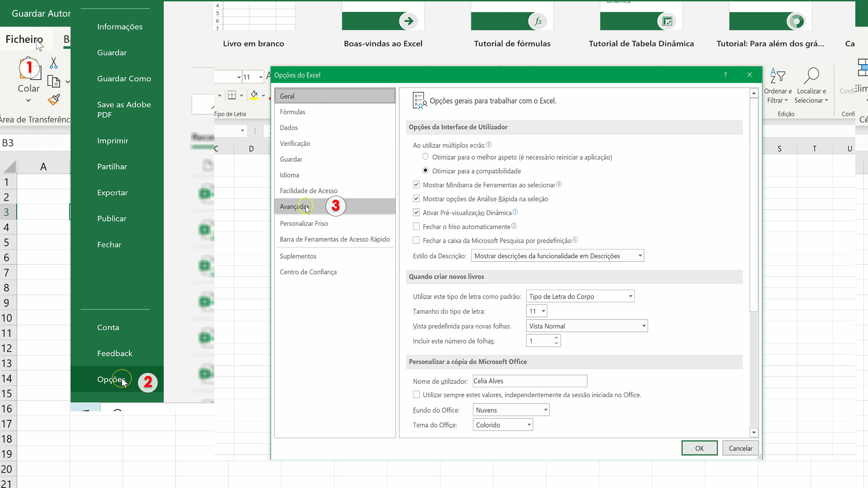Viewport: 868px width, 488px height.
Task: Open Estilo da Descrição dropdown
Action: coord(557,256)
